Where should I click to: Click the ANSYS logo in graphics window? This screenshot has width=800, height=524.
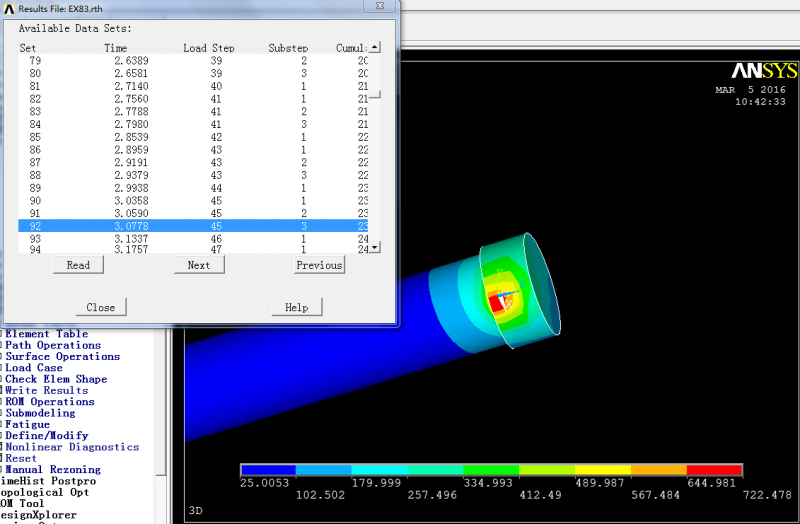764,71
